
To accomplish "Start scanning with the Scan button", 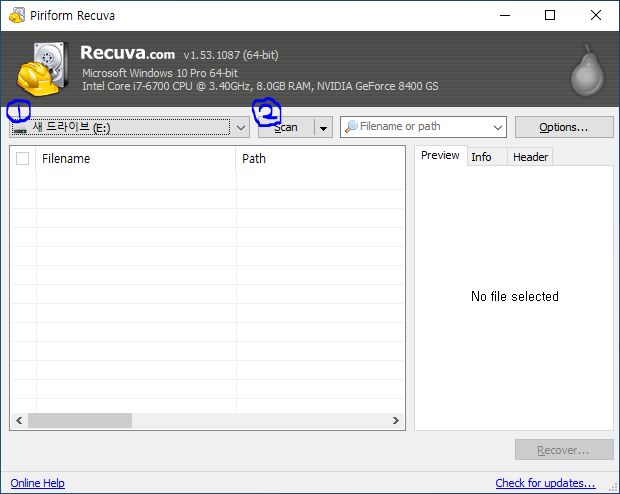I will pyautogui.click(x=286, y=127).
